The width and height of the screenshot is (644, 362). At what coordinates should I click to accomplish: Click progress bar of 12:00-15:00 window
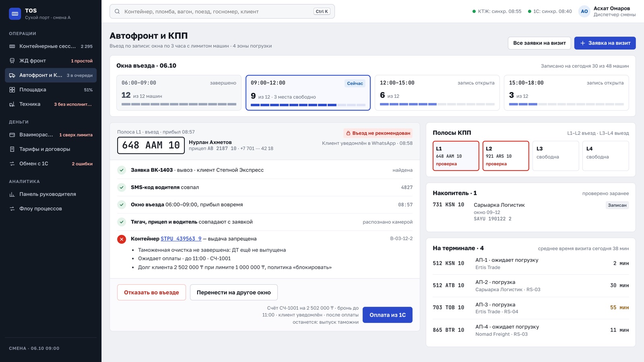pyautogui.click(x=437, y=104)
